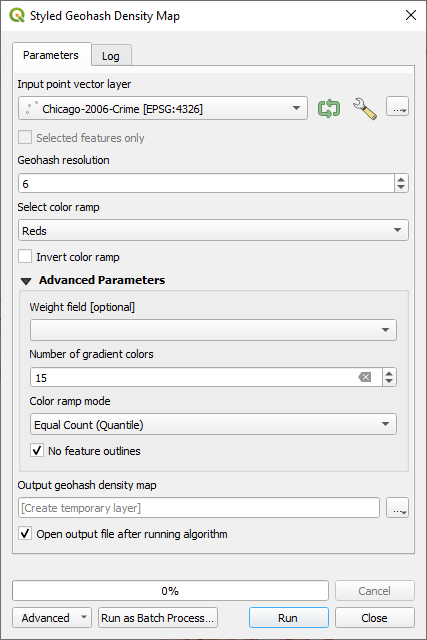
Task: Click Geohash resolution stepper arrows
Action: [x=401, y=183]
